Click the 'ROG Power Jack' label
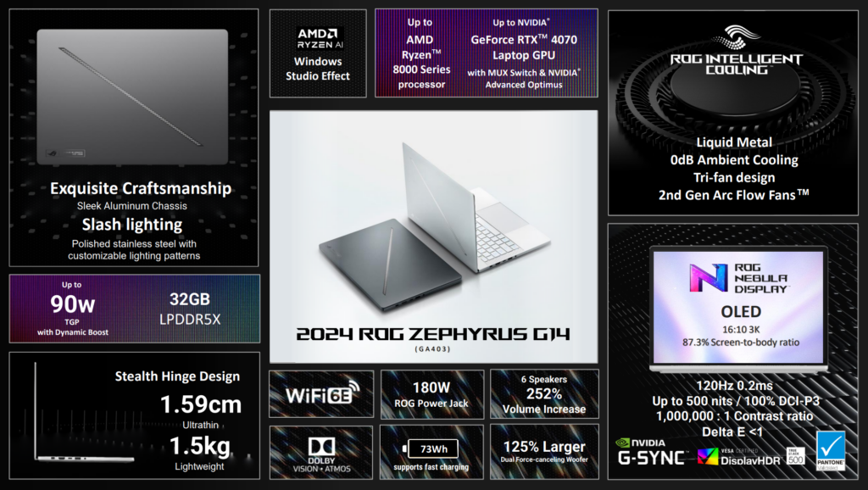Image resolution: width=868 pixels, height=490 pixels. pos(431,404)
